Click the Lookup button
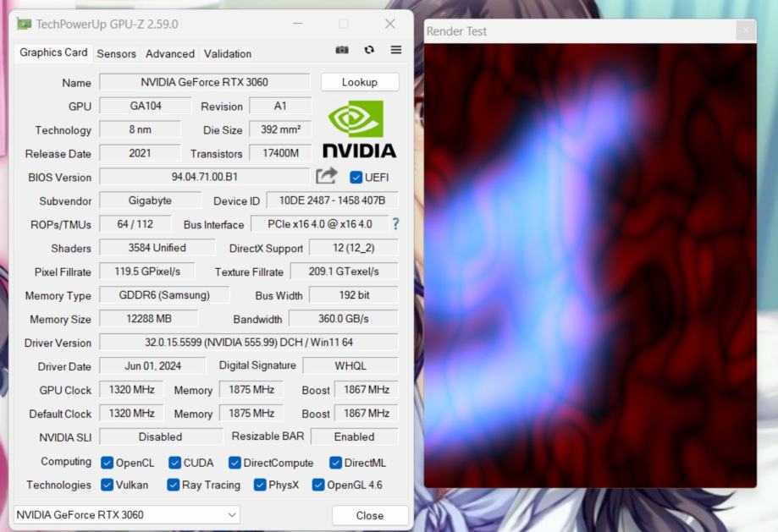The image size is (778, 532). click(359, 82)
